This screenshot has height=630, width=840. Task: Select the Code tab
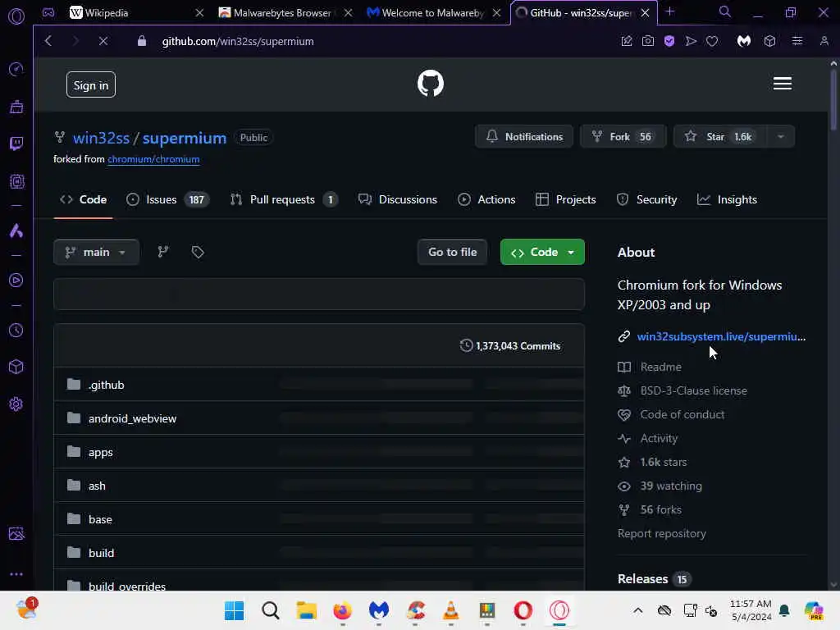83,199
